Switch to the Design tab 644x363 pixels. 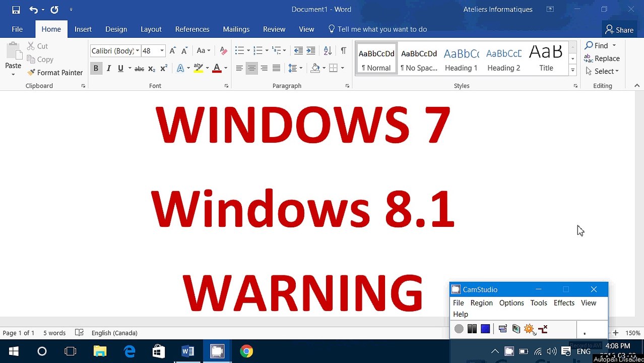click(x=116, y=29)
